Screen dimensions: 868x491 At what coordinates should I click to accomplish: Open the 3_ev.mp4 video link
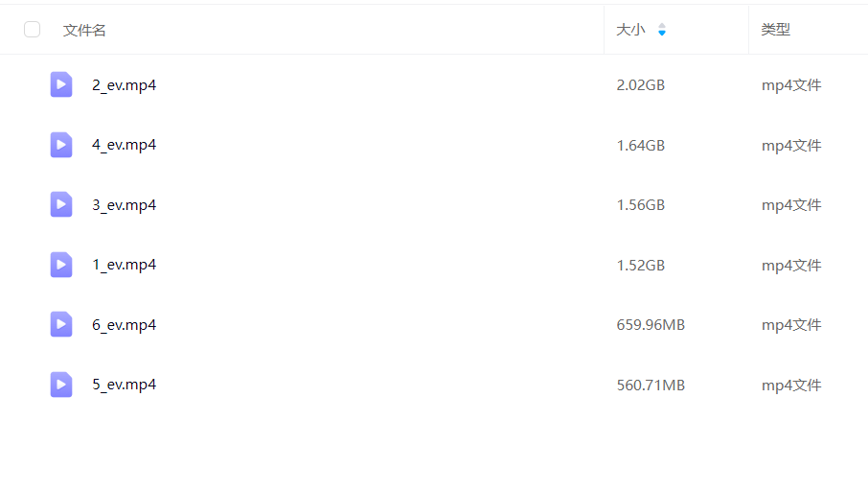point(124,205)
